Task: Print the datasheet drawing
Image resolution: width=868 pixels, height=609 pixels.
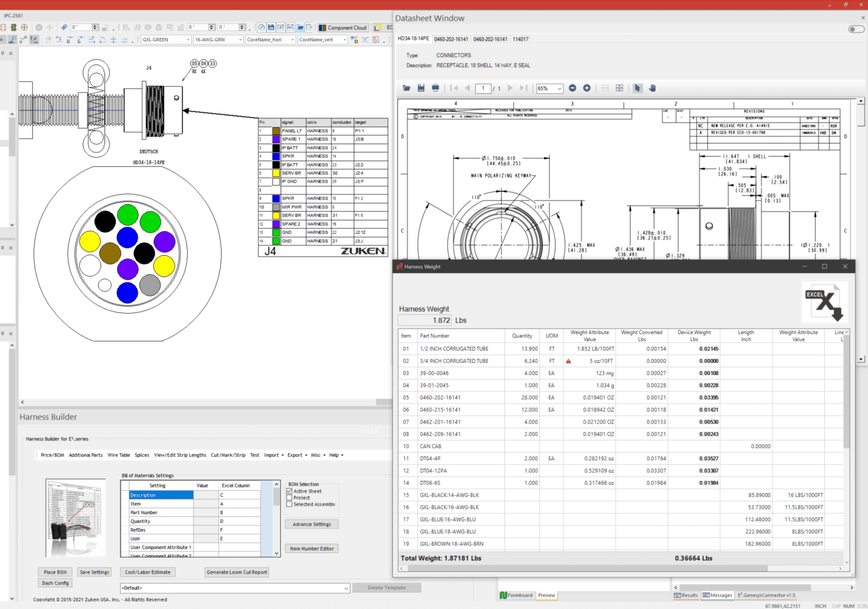Action: pos(435,88)
